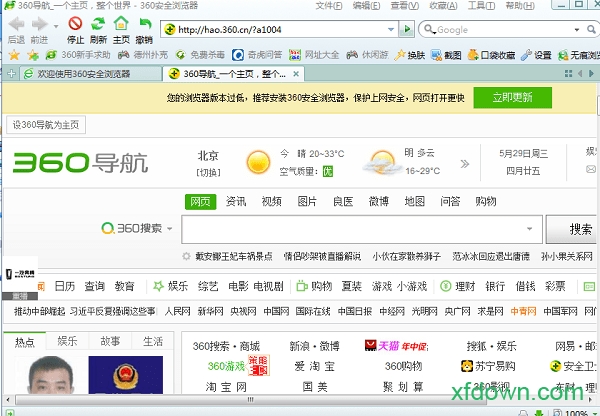
Task: Click the red Stop loading icon
Action: pyautogui.click(x=75, y=24)
